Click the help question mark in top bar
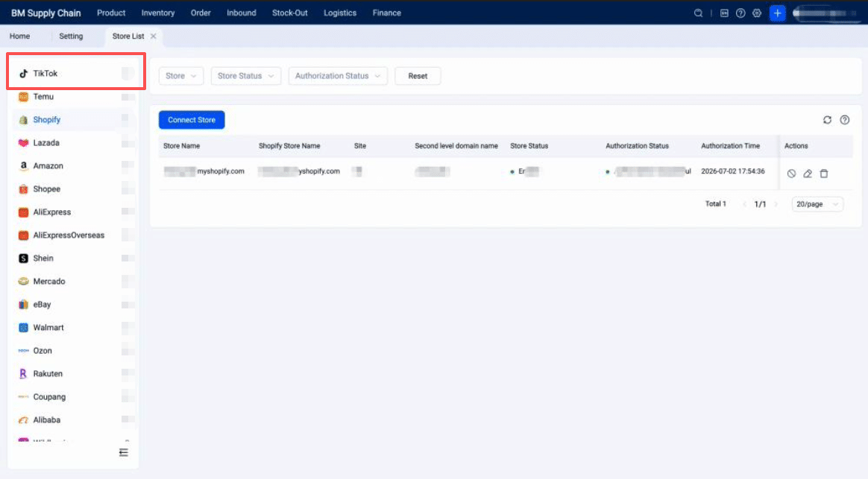Image resolution: width=868 pixels, height=479 pixels. 740,13
